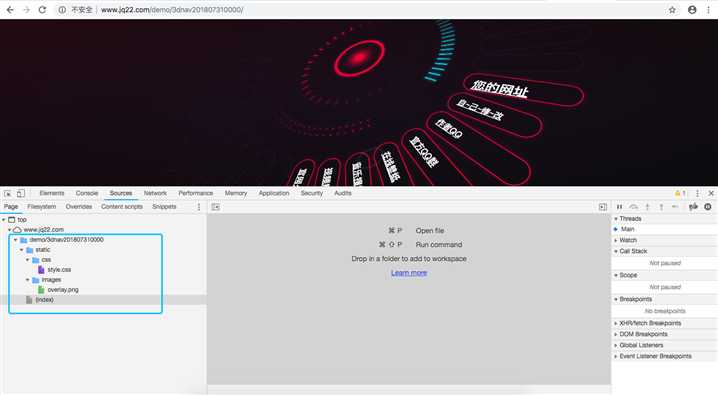This screenshot has height=395, width=718.
Task: Collapse the Threads section
Action: click(616, 219)
